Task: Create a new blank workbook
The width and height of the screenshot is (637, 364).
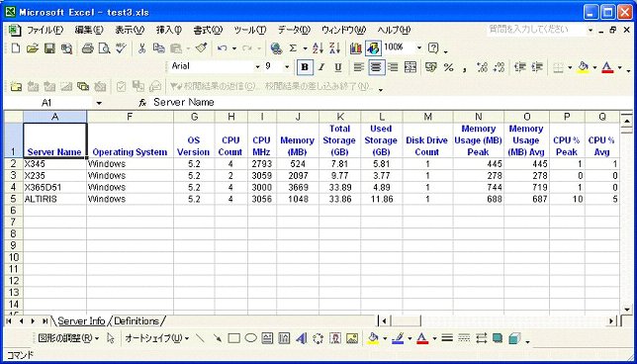Action: [16, 48]
